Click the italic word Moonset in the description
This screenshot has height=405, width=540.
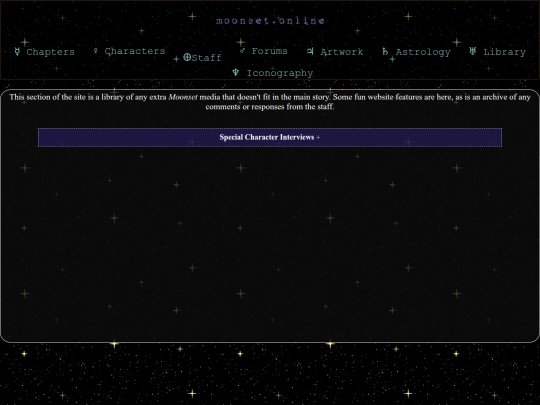[x=183, y=97]
